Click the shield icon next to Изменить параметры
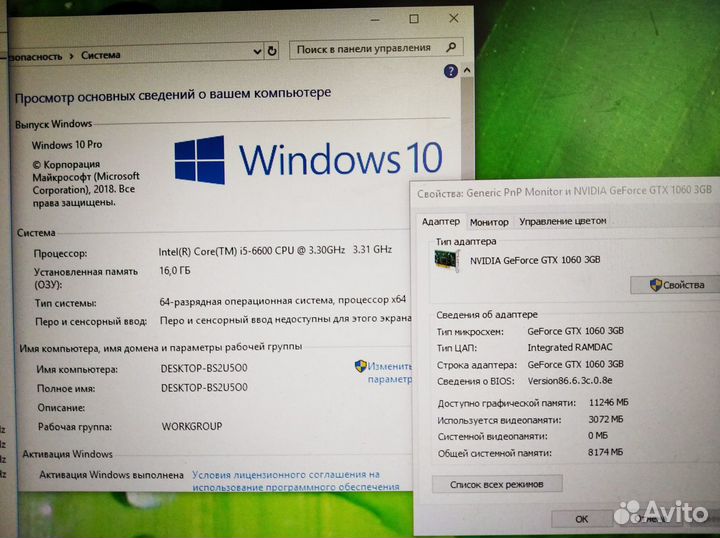This screenshot has width=720, height=538. point(360,366)
